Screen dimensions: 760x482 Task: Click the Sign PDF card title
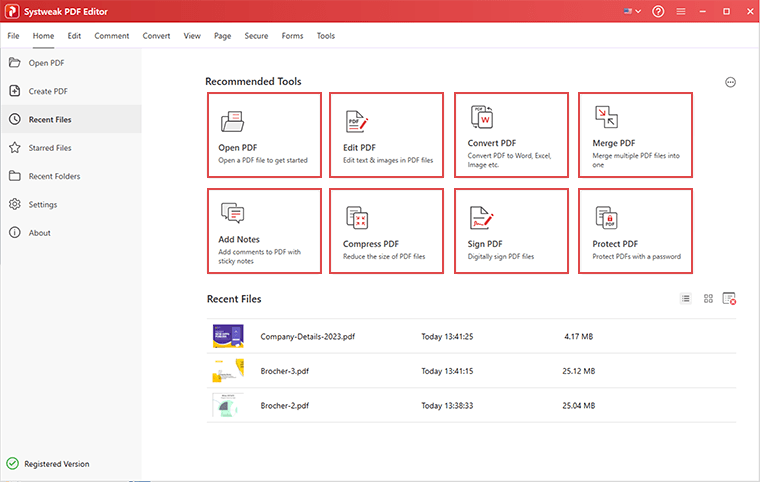[485, 244]
